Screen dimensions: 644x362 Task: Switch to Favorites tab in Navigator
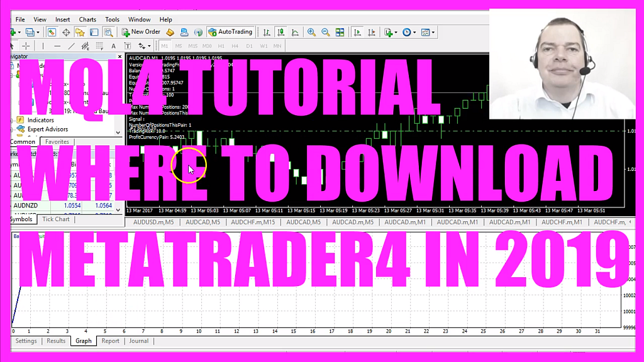point(57,141)
